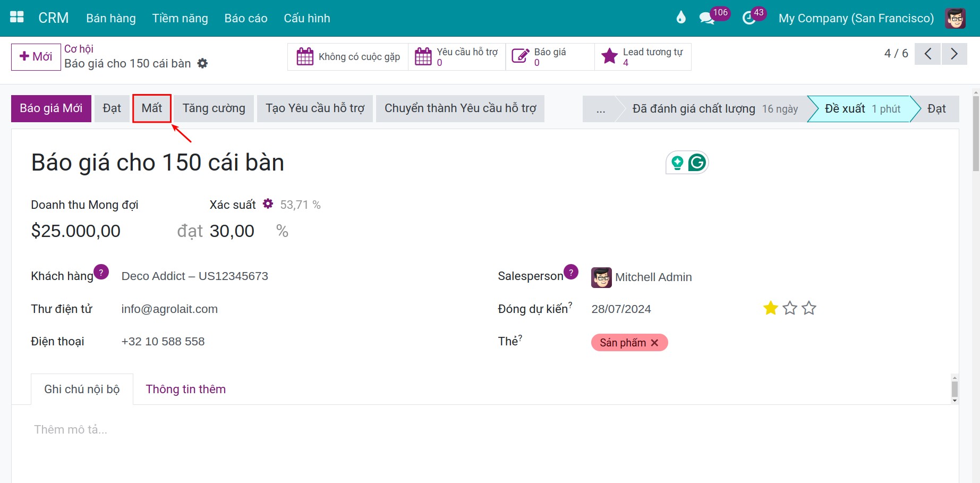Click the Tăng cường button
Viewport: 980px width, 483px height.
tap(214, 108)
